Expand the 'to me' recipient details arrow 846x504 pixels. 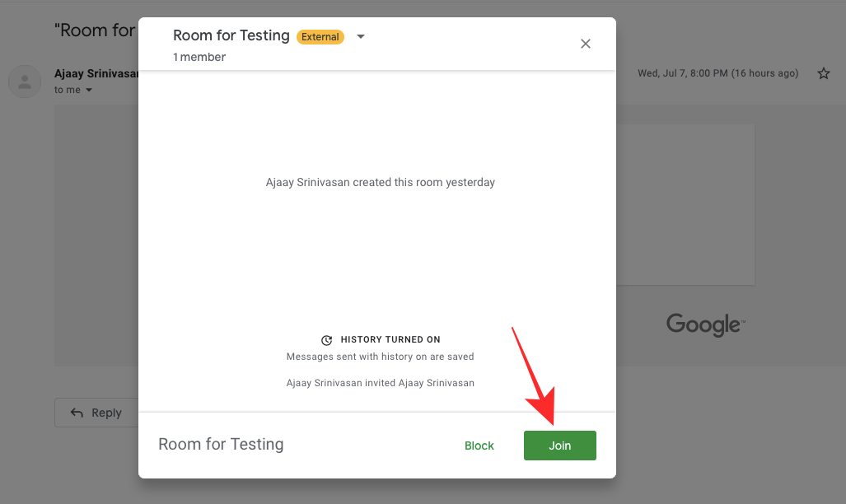click(x=89, y=90)
